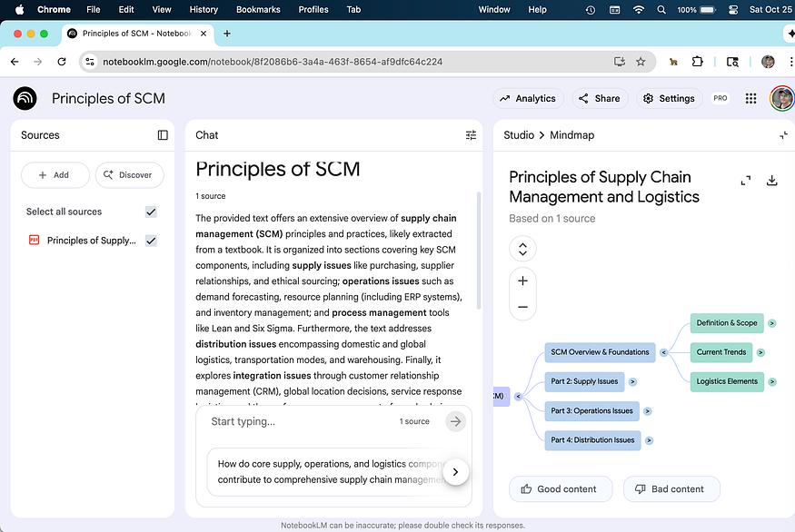Expand the Current Trends node
795x532 pixels.
(x=760, y=352)
